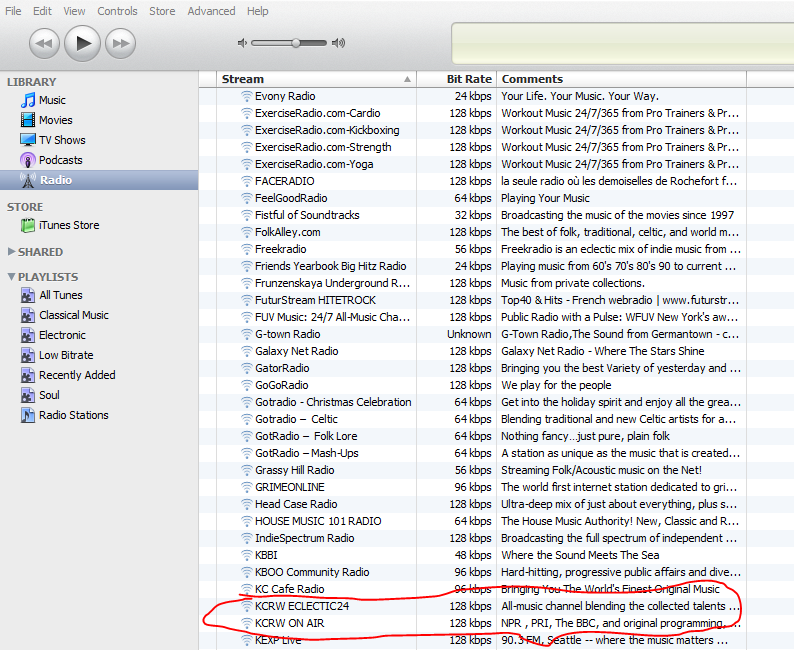The width and height of the screenshot is (794, 650).
Task: Open the Edit menu
Action: 42,11
